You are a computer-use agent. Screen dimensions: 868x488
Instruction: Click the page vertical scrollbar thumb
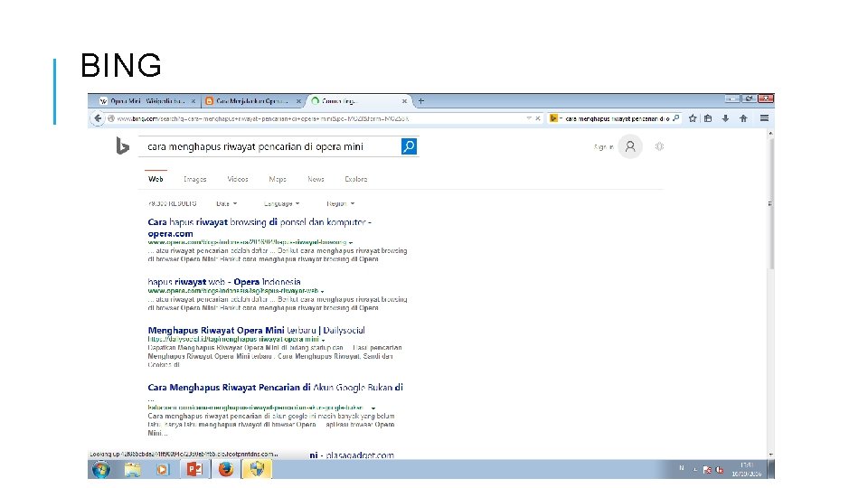tap(770, 203)
